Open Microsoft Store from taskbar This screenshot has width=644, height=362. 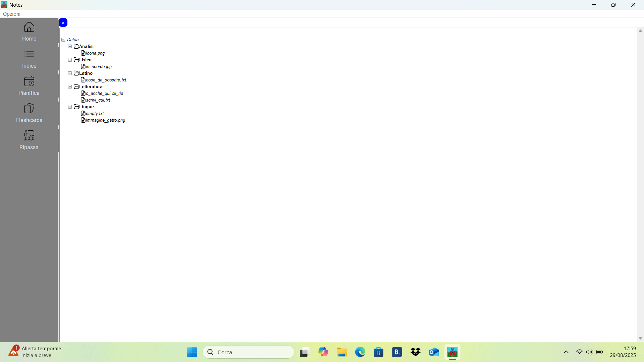point(379,352)
